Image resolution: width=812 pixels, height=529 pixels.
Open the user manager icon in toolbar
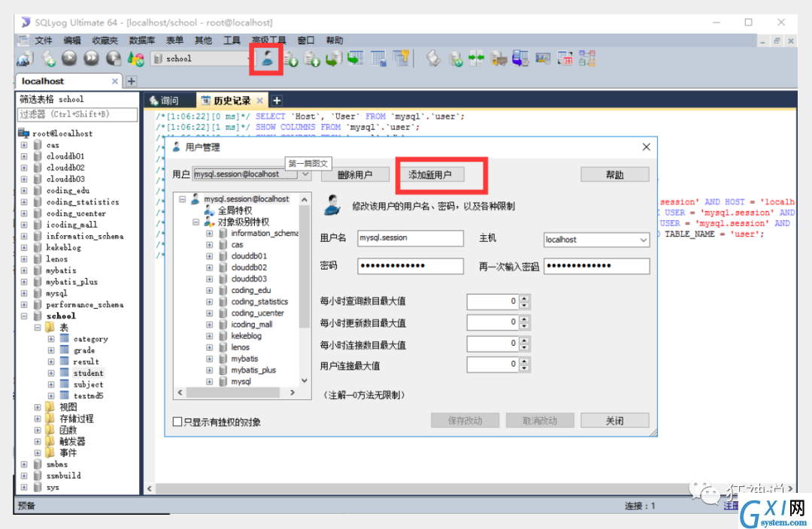(267, 59)
